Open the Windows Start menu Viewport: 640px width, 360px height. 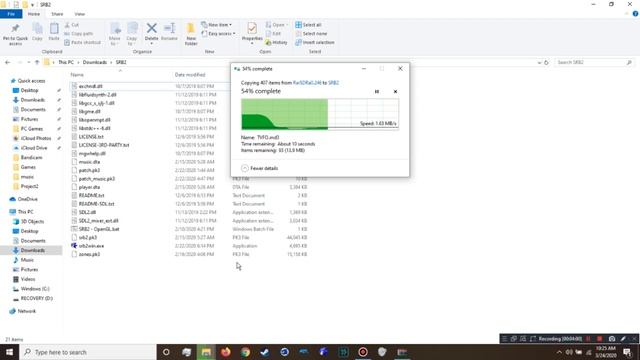9,352
